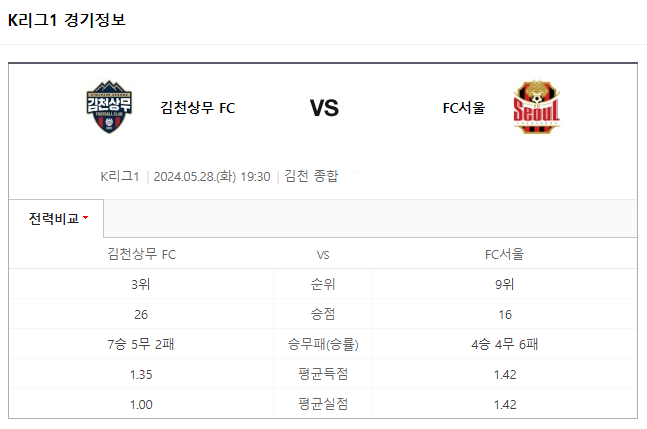Click the FC서울 column header in table
Screen dimensions: 647x429
pos(504,254)
